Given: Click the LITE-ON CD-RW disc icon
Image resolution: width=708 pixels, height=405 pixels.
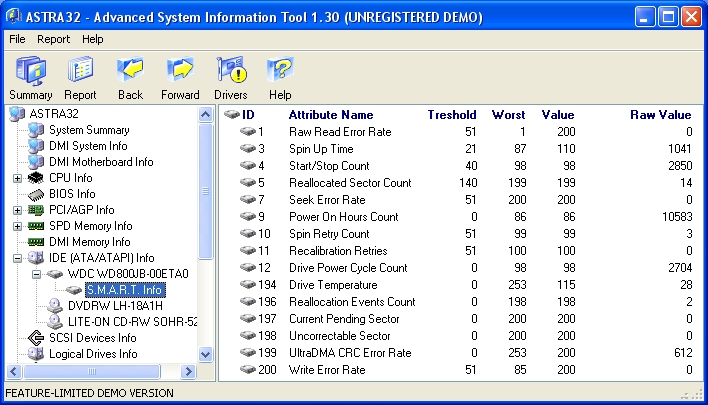Looking at the screenshot, I should (x=55, y=322).
